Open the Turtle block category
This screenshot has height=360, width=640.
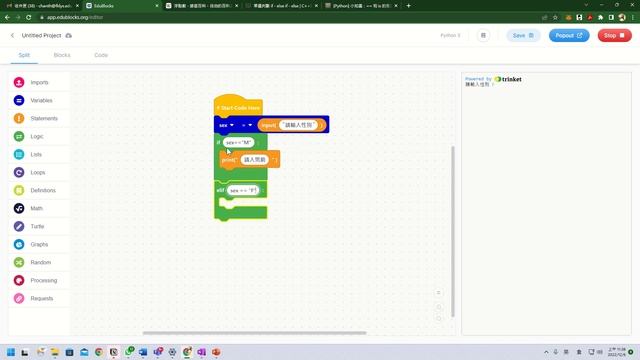click(39, 226)
